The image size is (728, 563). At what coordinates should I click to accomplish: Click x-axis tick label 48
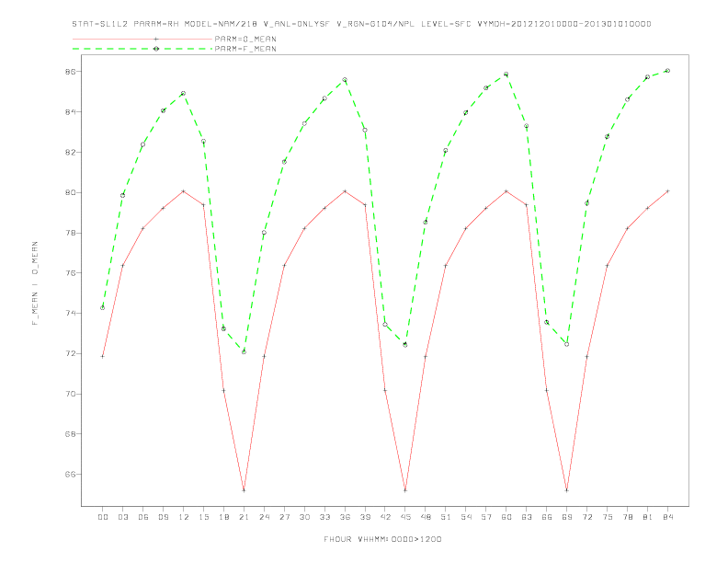pos(426,517)
